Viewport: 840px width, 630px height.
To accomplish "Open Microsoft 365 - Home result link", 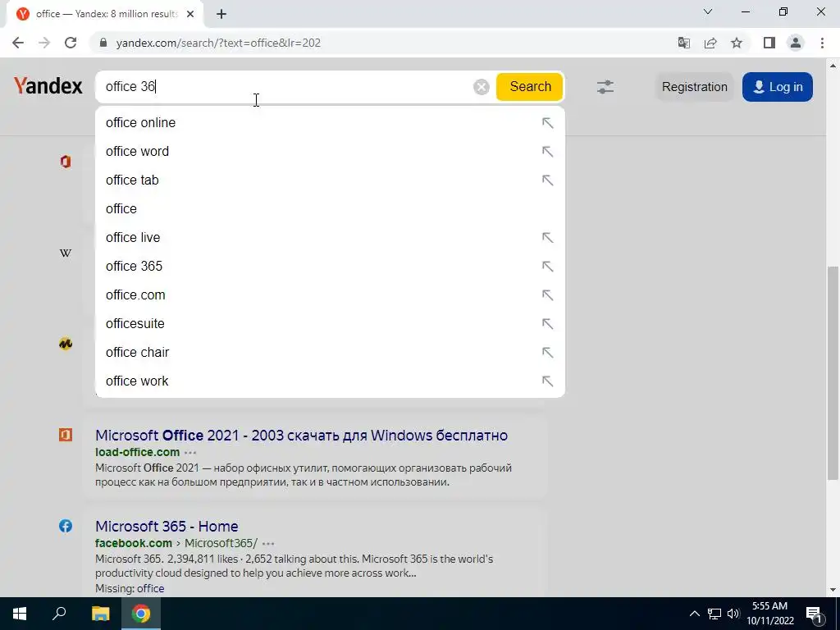I will [x=167, y=526].
